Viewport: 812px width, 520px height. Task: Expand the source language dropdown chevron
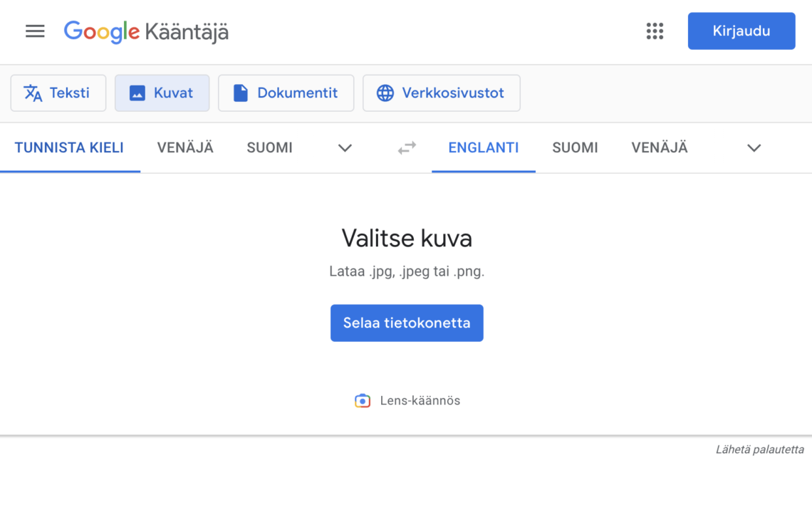345,147
